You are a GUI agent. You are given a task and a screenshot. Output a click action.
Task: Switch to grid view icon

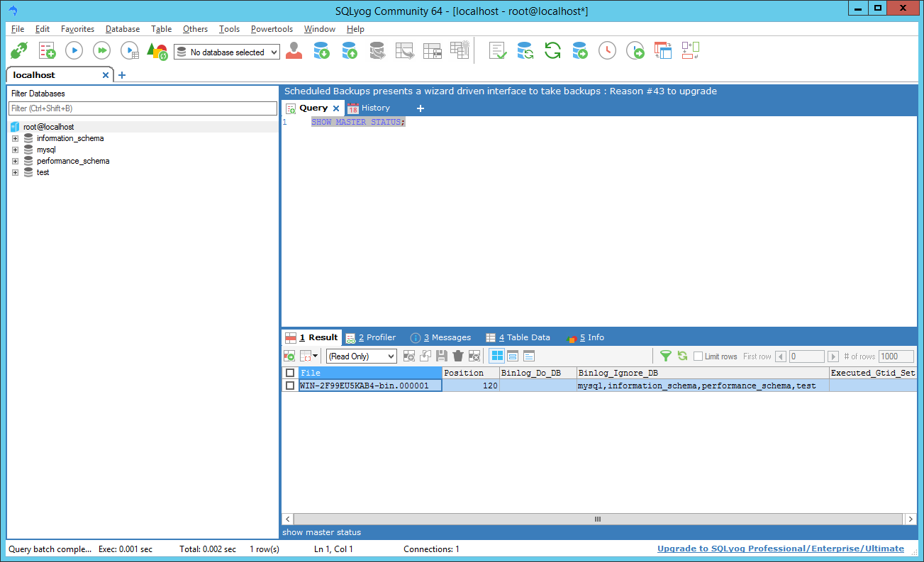click(497, 356)
